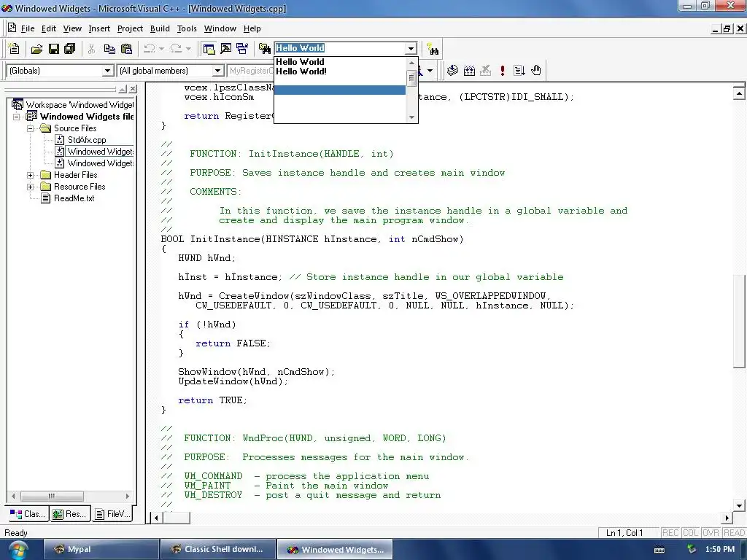Select ReadMe.txt in the file tree

click(74, 198)
